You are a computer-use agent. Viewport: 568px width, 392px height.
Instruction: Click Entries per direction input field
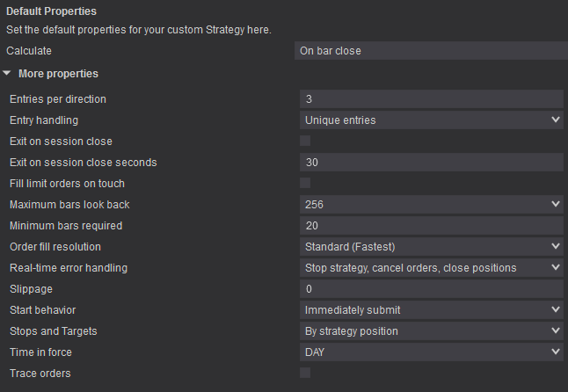(431, 98)
